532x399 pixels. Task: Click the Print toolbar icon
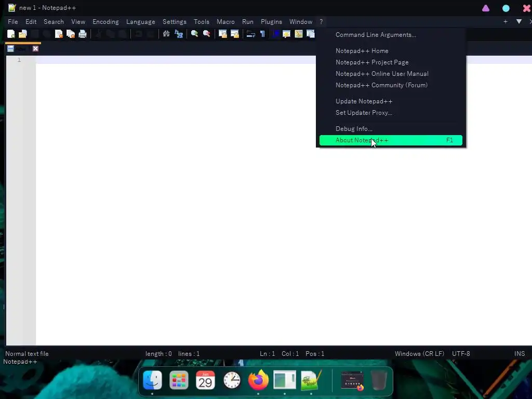[x=83, y=34]
